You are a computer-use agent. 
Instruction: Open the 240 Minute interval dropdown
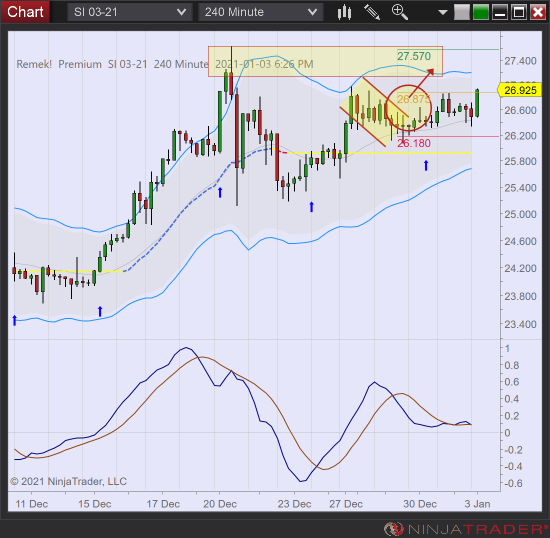[260, 12]
